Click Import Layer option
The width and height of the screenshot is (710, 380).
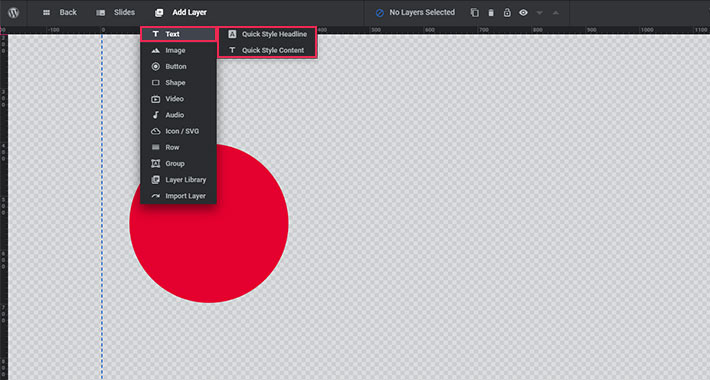click(178, 196)
